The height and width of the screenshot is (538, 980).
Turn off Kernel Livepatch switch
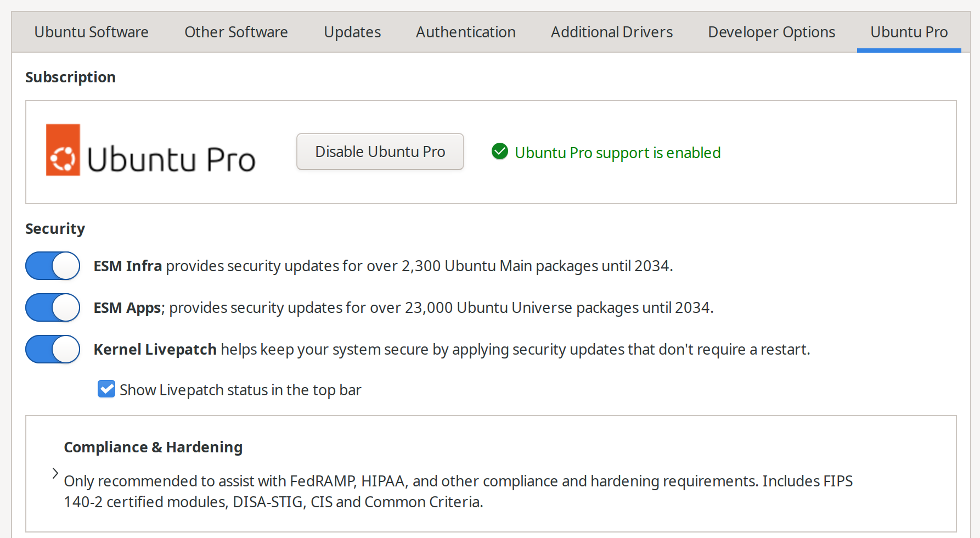[x=53, y=349]
